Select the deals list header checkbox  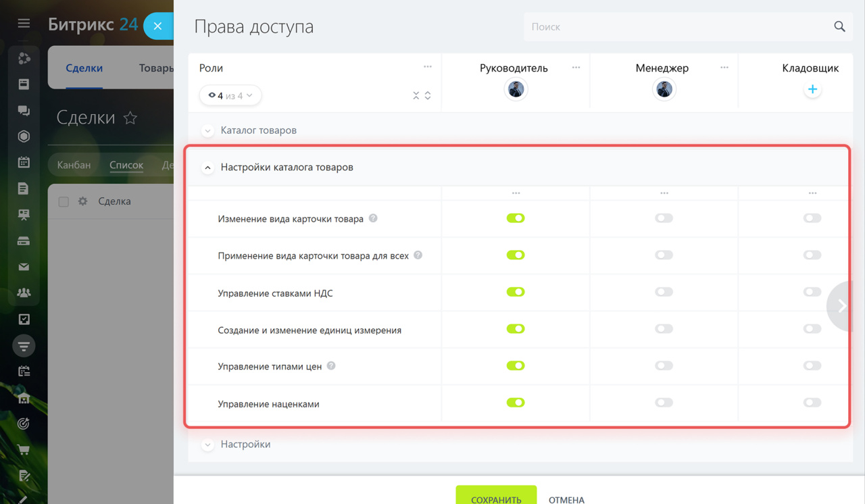coord(64,201)
